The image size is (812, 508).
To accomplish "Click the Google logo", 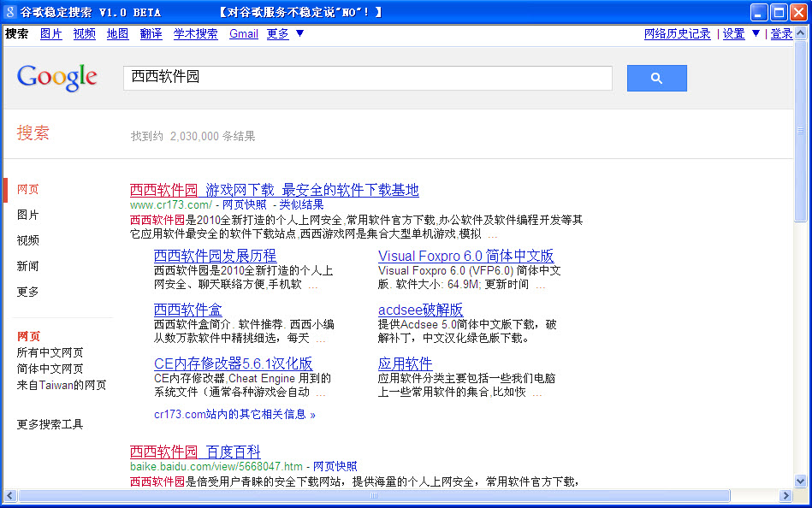I will click(57, 78).
